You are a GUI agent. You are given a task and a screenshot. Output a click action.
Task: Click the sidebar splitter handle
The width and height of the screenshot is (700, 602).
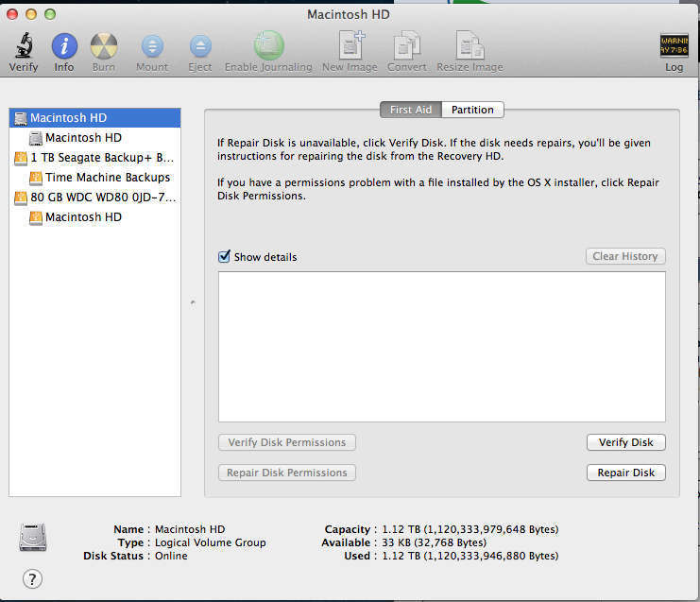(193, 302)
